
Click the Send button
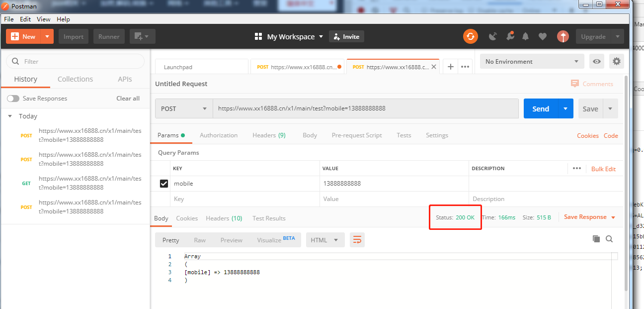(x=541, y=108)
